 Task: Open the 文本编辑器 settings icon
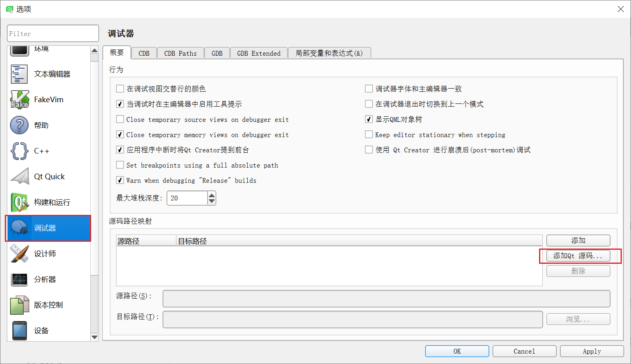click(19, 74)
